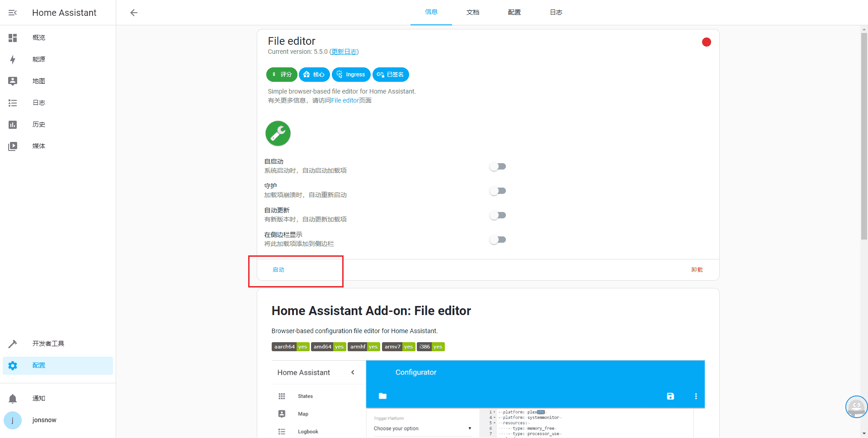Switch to the 文档 documentation tab
Viewport: 868px width, 438px height.
pos(472,12)
